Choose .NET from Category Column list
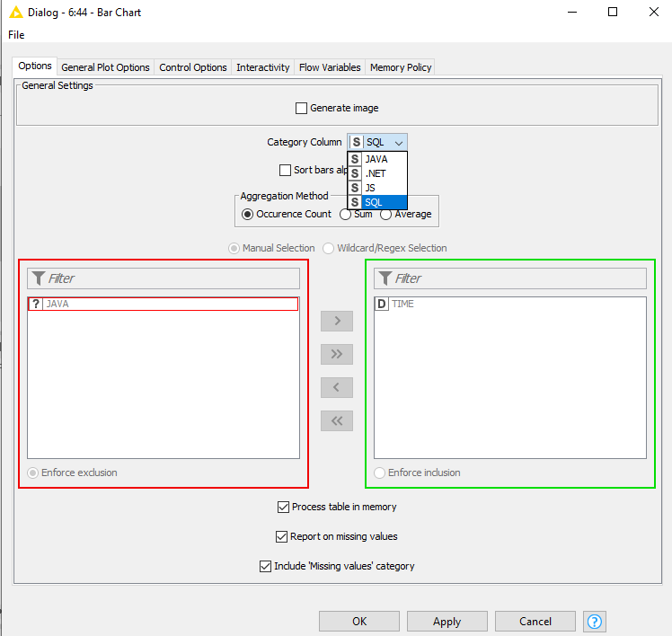Viewport: 672px width, 636px height. (x=377, y=173)
